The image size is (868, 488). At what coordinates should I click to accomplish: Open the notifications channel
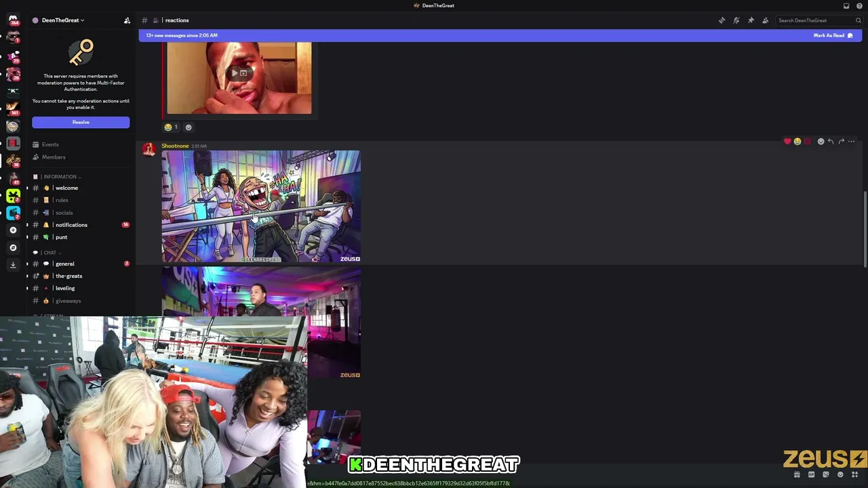tap(81, 225)
